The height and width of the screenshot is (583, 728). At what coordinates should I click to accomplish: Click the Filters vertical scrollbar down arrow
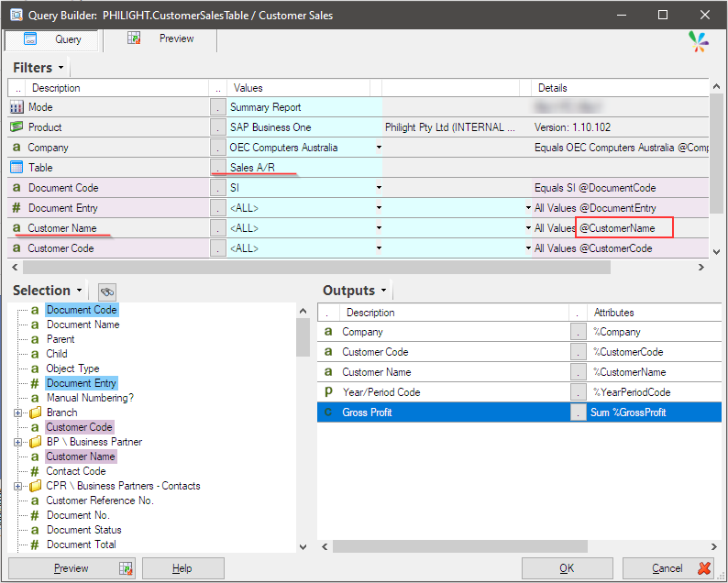716,252
